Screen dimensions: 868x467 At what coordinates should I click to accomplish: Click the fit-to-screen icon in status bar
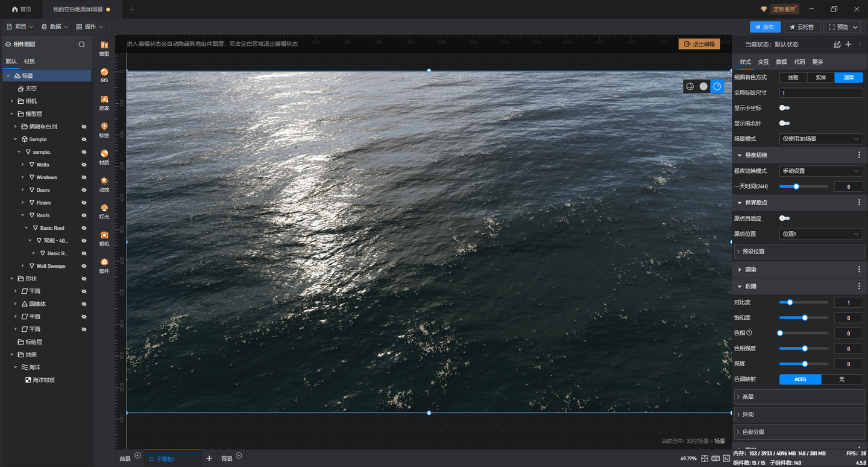[705, 459]
